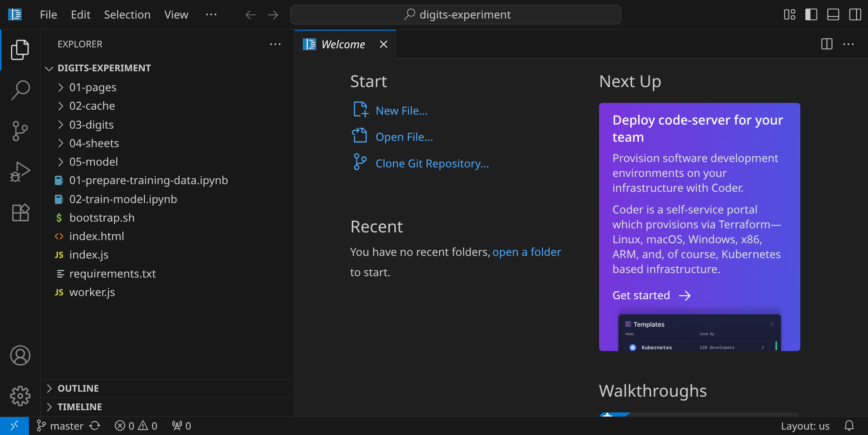Click the Clone Git Repository link
Viewport: 868px width, 435px height.
coord(432,164)
